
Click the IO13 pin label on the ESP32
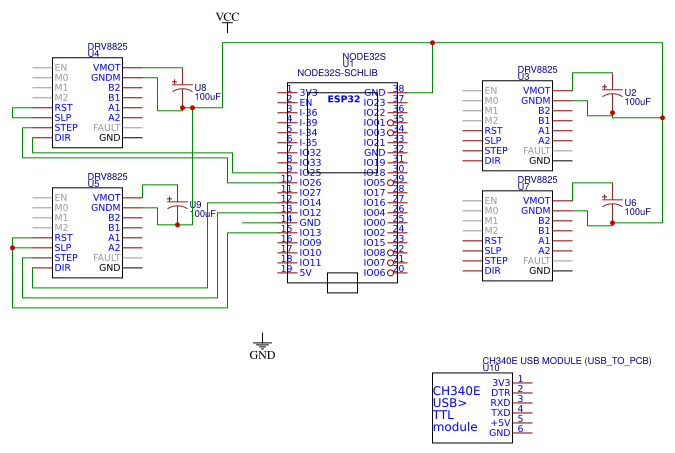tap(310, 233)
